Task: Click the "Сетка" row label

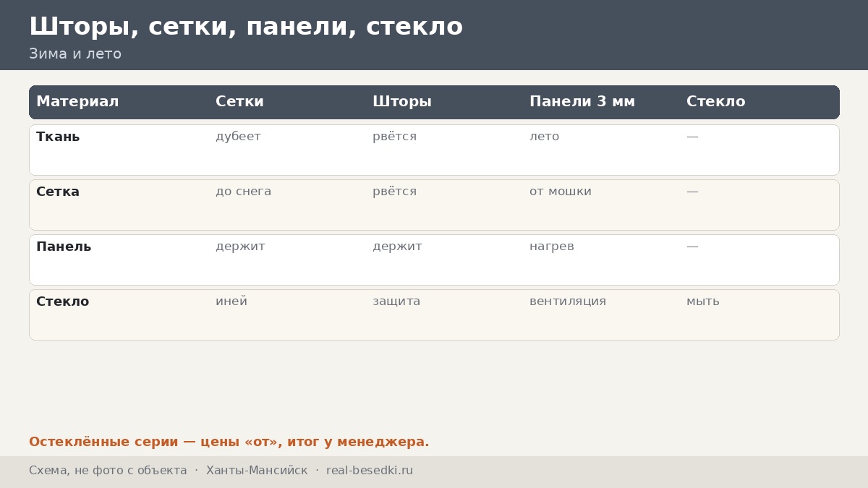Action: click(58, 192)
